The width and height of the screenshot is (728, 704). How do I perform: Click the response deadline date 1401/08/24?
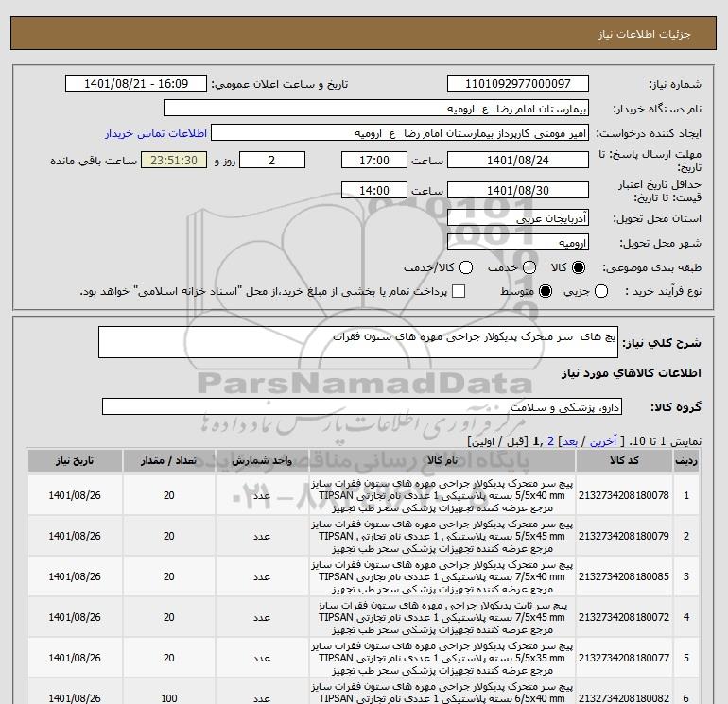click(x=518, y=160)
